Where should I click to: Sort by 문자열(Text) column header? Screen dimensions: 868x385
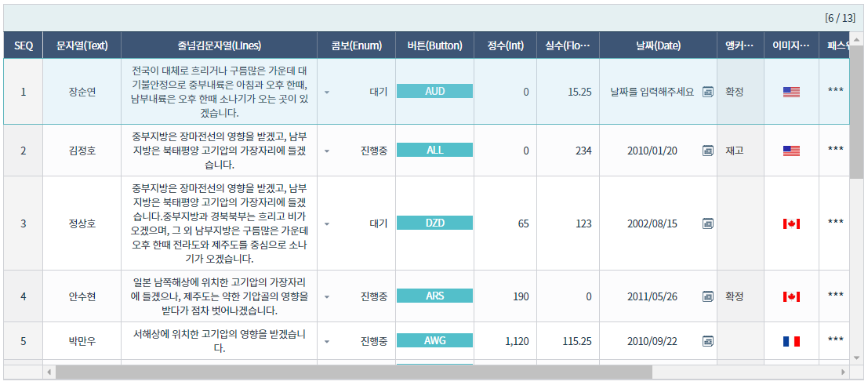tap(82, 45)
